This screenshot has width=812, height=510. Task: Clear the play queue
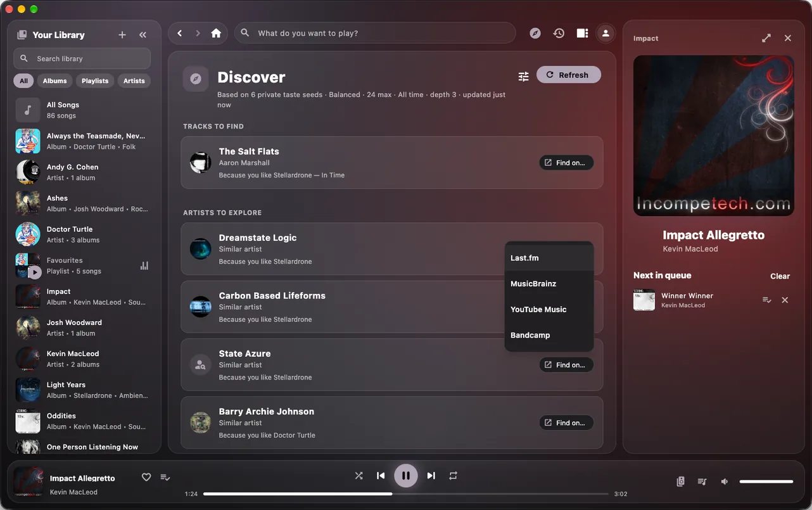point(780,276)
